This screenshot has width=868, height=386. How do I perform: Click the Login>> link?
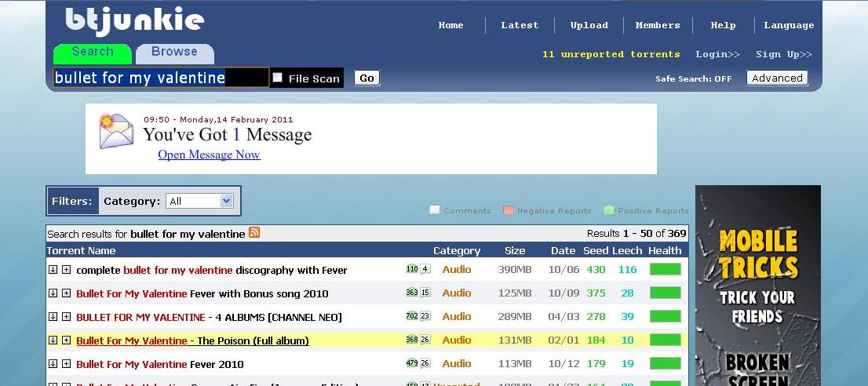pos(718,54)
